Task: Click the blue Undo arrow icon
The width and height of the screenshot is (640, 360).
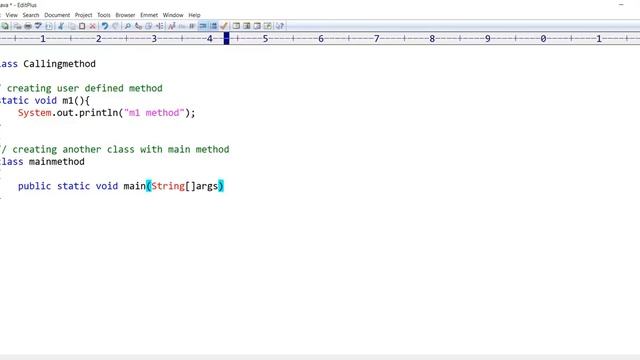Action: pyautogui.click(x=105, y=26)
